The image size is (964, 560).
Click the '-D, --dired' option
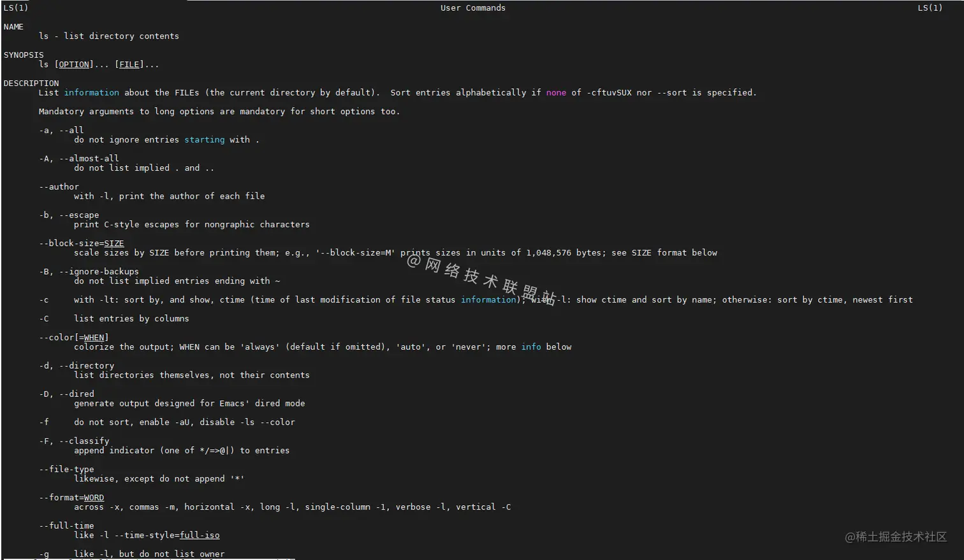click(66, 394)
